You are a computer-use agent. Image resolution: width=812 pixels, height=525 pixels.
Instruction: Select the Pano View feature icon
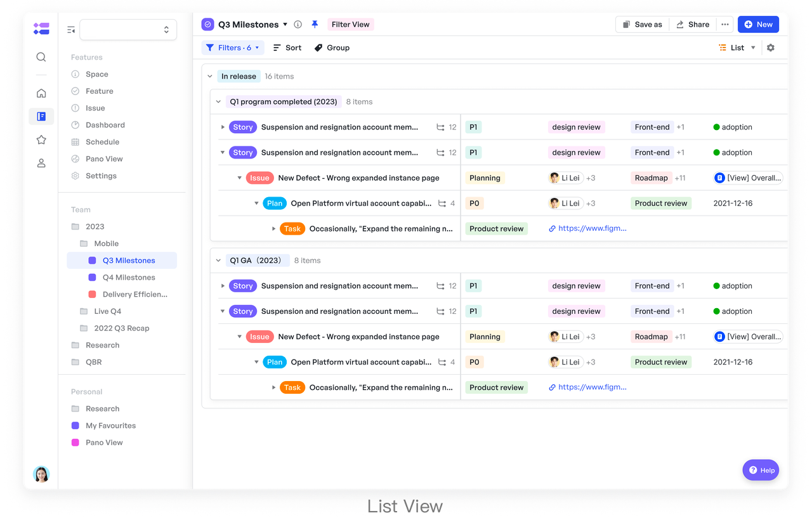point(76,159)
